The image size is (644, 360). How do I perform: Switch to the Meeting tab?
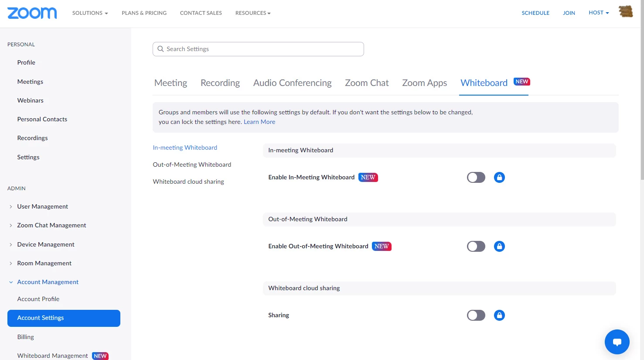(170, 83)
